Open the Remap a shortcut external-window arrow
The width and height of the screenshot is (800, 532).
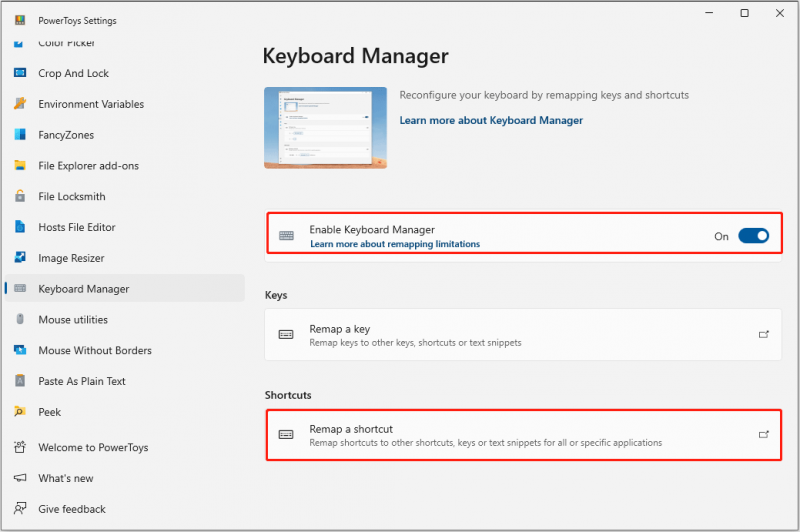[763, 435]
